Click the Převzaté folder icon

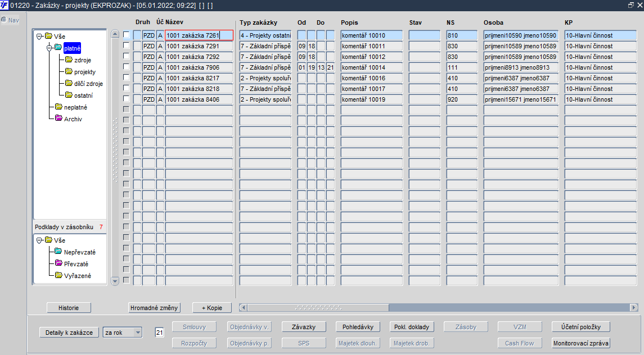(58, 263)
